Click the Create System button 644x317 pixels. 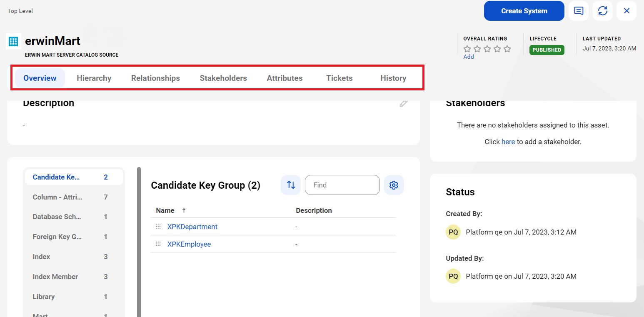click(x=524, y=11)
